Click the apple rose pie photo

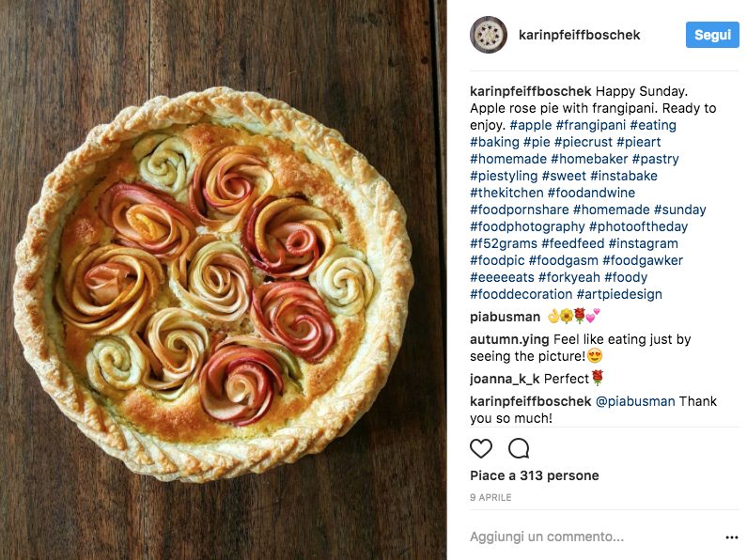pos(223,280)
